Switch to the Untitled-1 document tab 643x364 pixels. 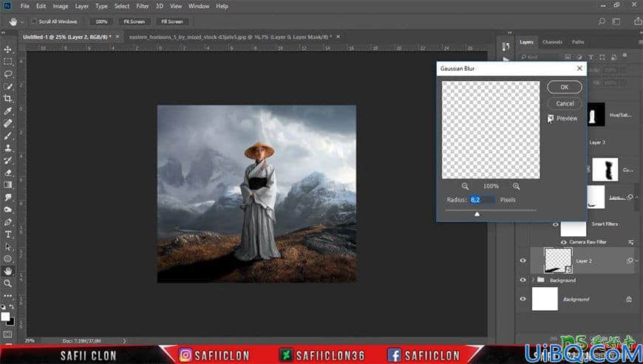pyautogui.click(x=67, y=36)
